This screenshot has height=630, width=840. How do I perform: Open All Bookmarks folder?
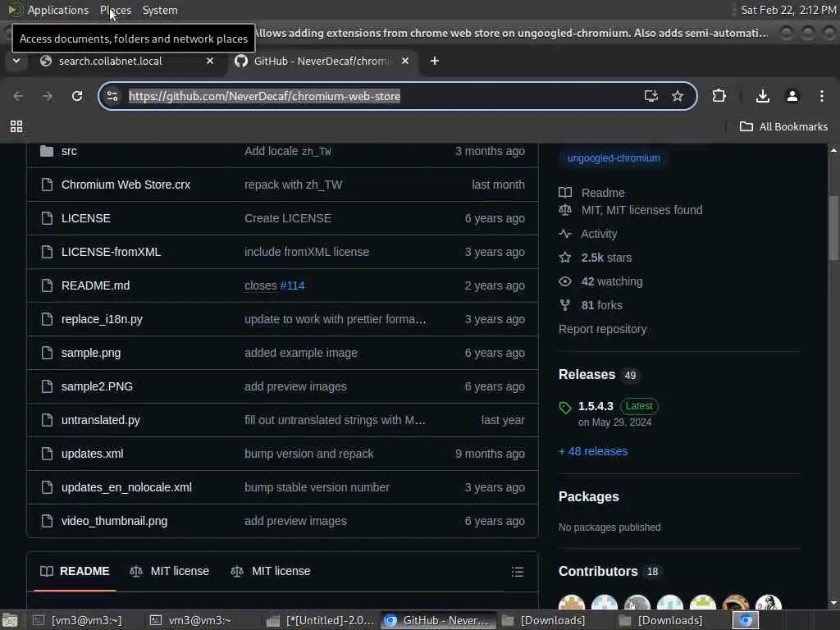click(x=783, y=126)
